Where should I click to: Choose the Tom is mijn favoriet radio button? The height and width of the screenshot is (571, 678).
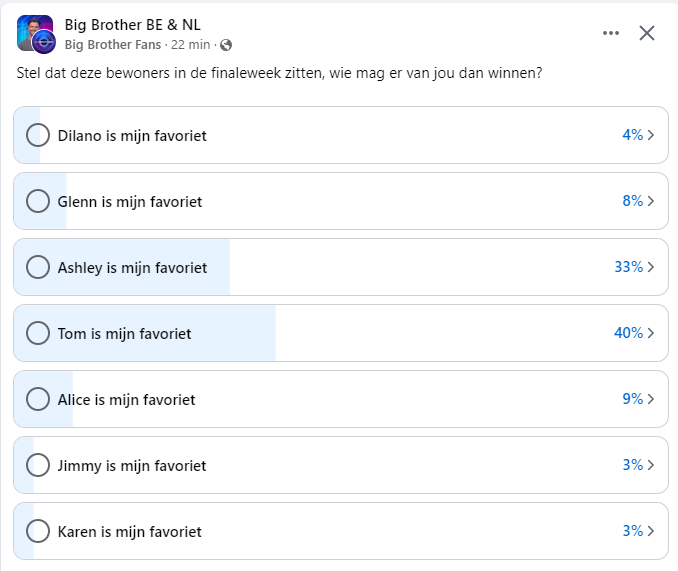38,333
